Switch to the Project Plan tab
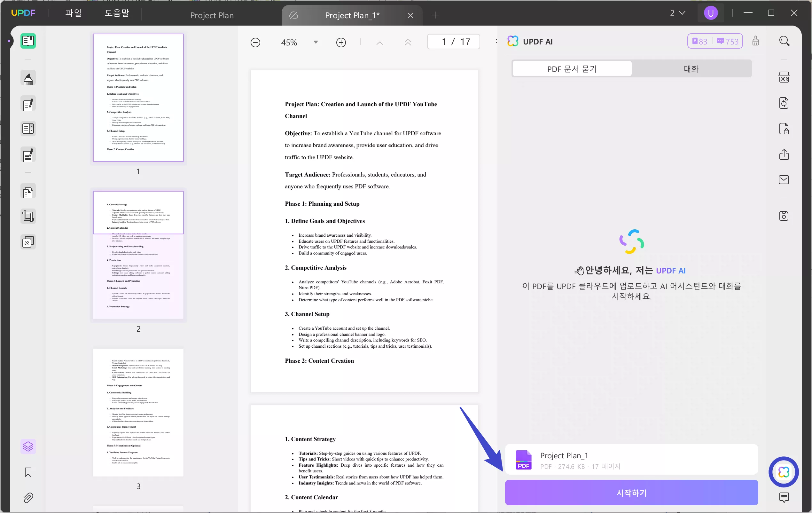Image resolution: width=812 pixels, height=513 pixels. tap(212, 15)
